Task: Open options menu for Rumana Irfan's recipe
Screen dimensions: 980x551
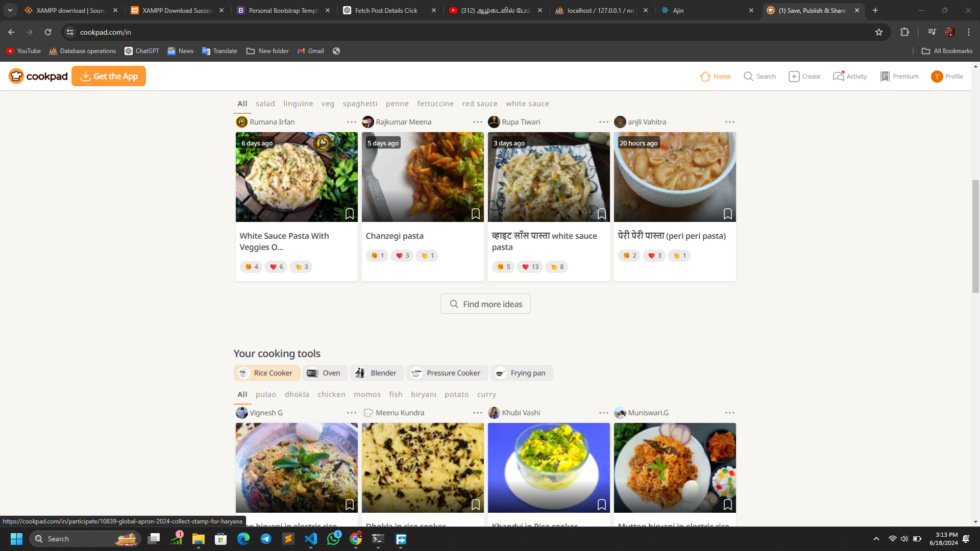Action: (x=351, y=121)
